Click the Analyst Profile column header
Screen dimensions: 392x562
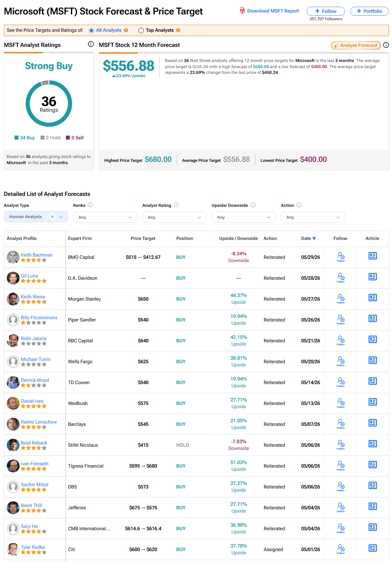tap(21, 238)
